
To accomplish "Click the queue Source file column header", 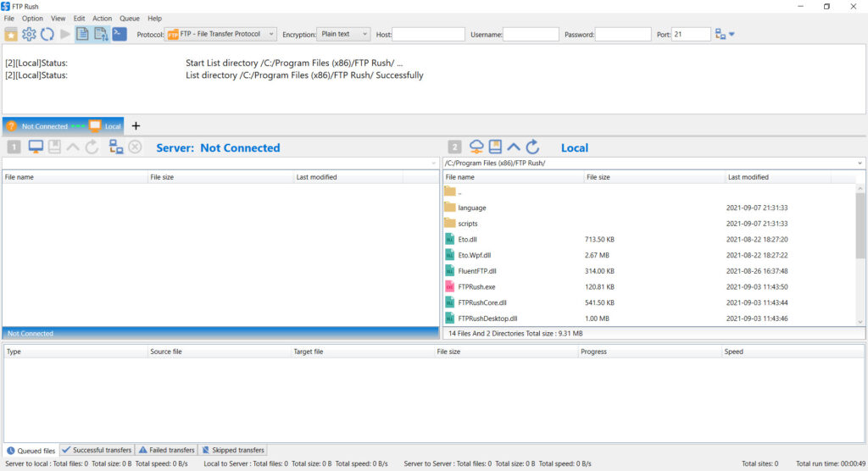I will pos(219,352).
